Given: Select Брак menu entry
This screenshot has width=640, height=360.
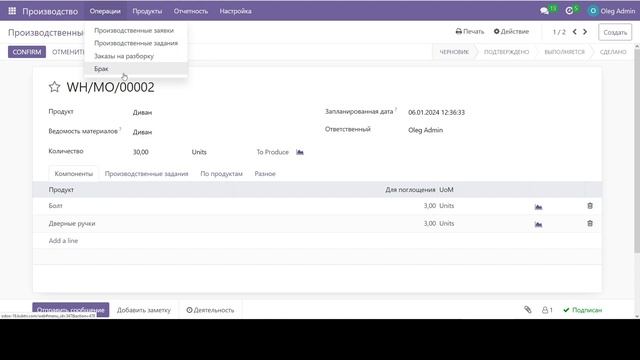Looking at the screenshot, I should pos(136,69).
